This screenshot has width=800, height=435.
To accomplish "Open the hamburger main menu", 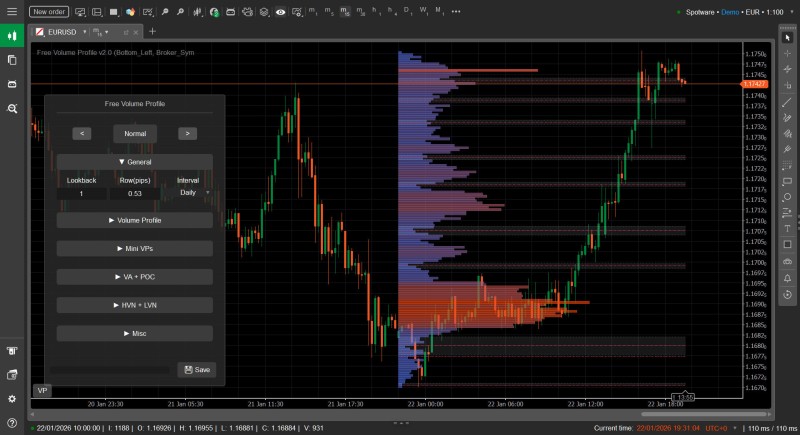I will [12, 11].
